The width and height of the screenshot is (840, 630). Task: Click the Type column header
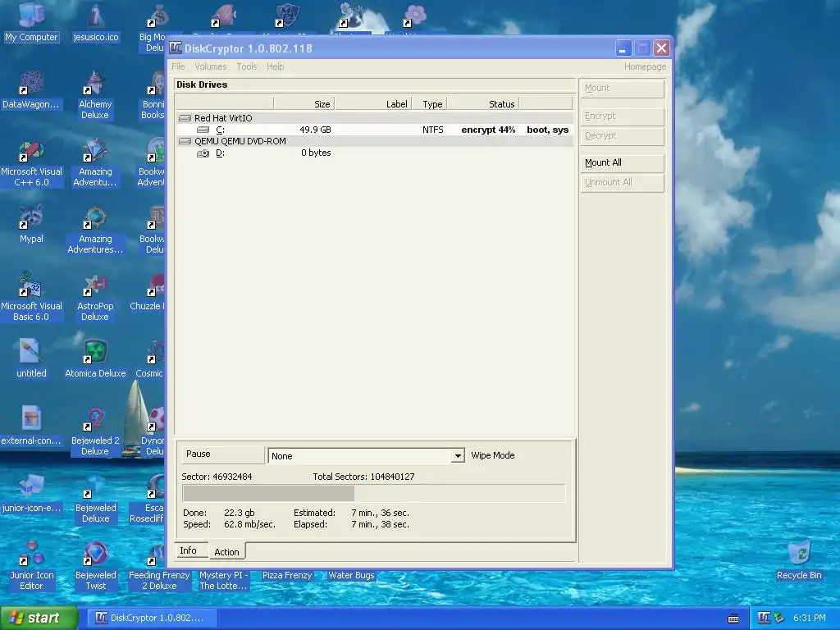[x=429, y=104]
